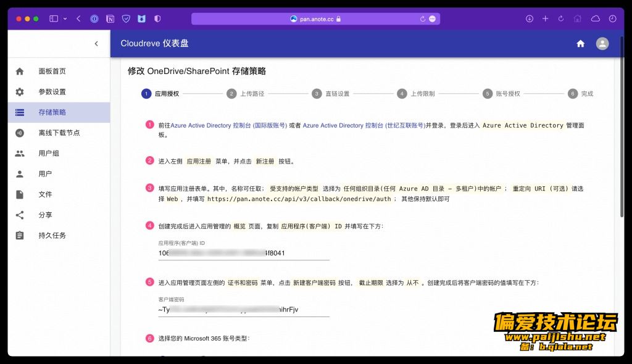Open the 文件 file icon

tap(19, 195)
